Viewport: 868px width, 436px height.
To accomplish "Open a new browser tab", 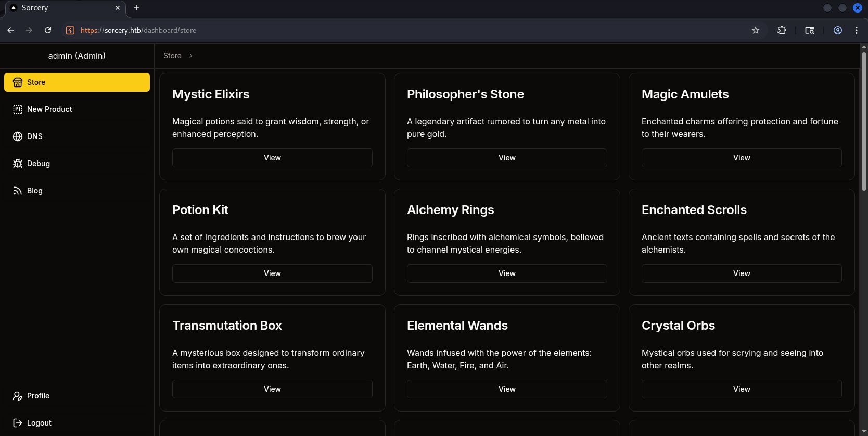I will (136, 8).
